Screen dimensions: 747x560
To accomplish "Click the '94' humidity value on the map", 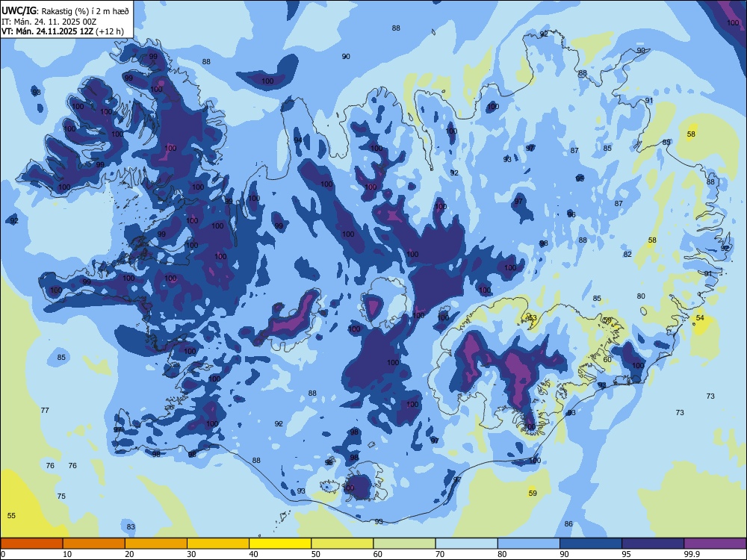I will click(298, 140).
